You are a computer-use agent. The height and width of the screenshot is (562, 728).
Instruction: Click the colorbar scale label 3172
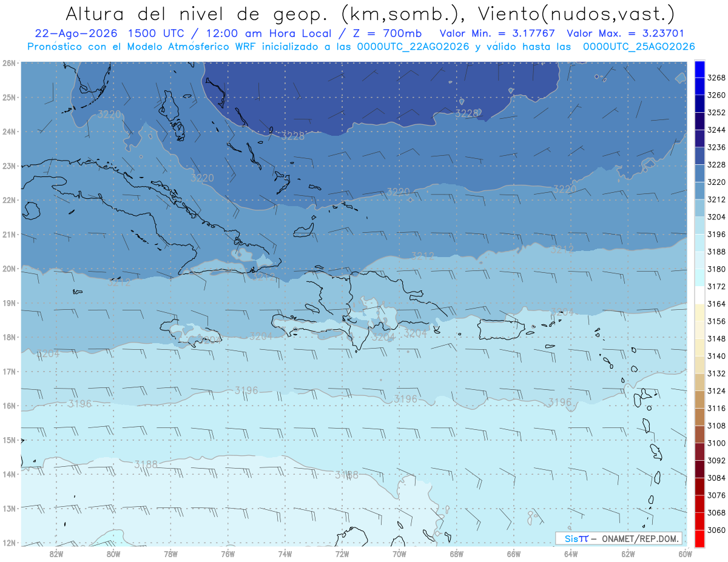click(x=716, y=286)
